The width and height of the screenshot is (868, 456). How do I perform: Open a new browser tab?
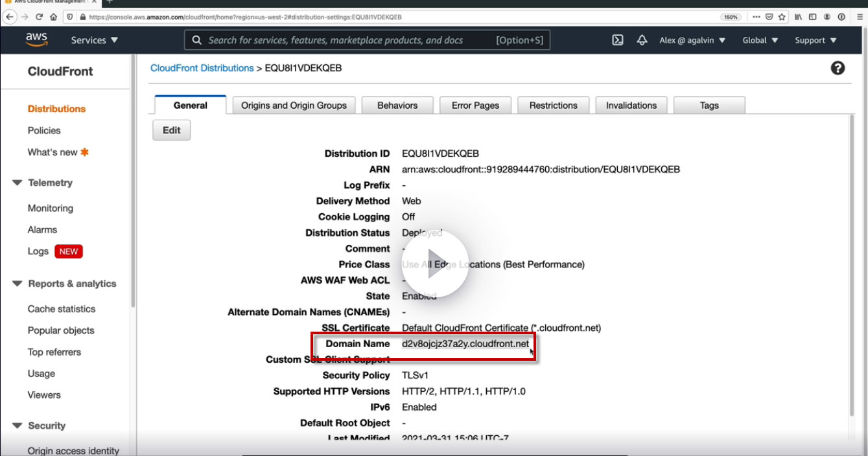click(x=110, y=2)
